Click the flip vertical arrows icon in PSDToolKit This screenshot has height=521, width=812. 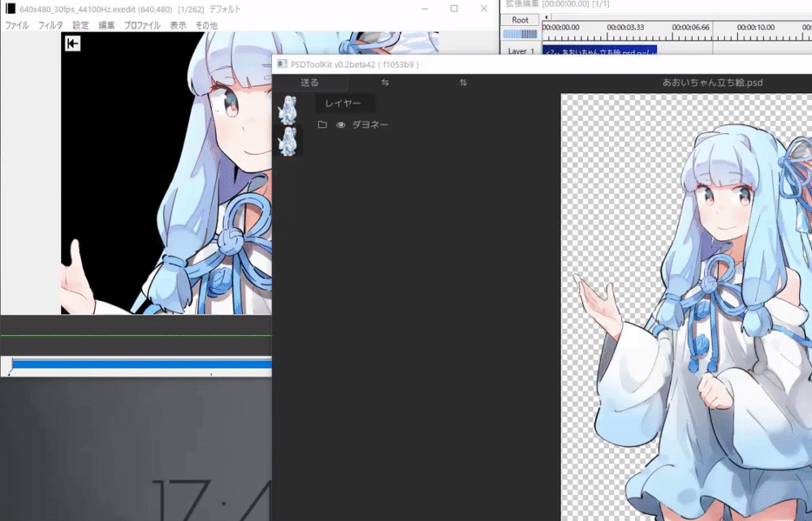463,82
